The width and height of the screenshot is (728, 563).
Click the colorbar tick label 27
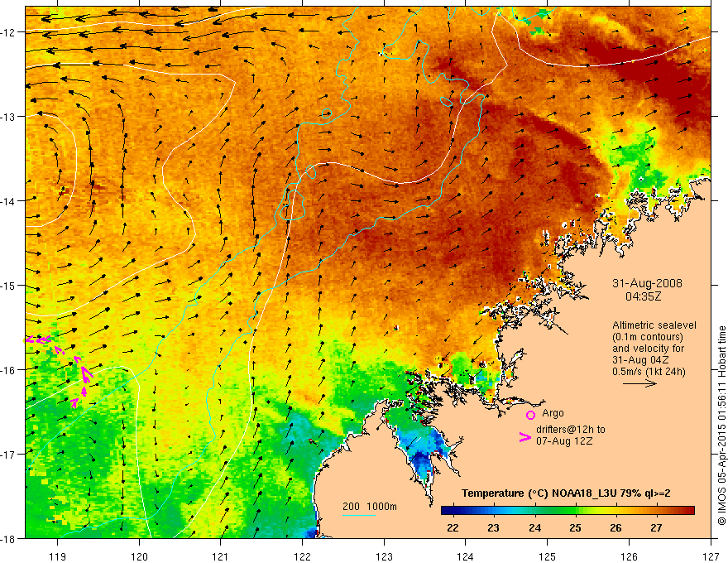[x=656, y=528]
